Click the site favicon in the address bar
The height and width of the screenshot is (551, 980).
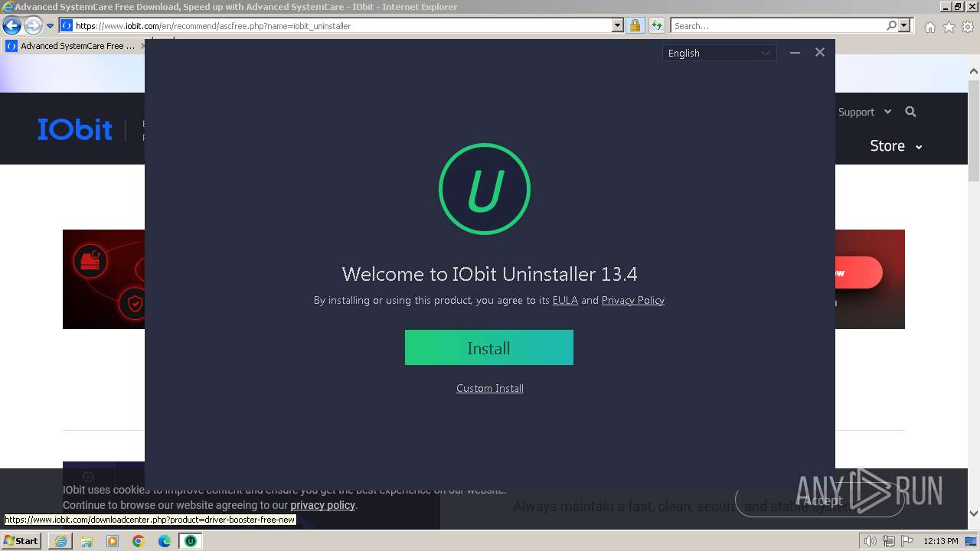(x=67, y=25)
